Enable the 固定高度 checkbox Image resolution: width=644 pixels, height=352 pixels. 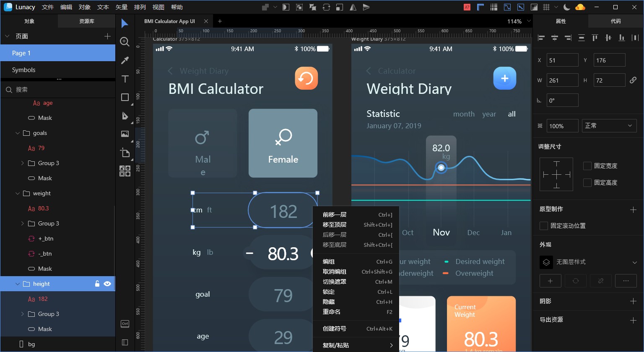pyautogui.click(x=587, y=183)
